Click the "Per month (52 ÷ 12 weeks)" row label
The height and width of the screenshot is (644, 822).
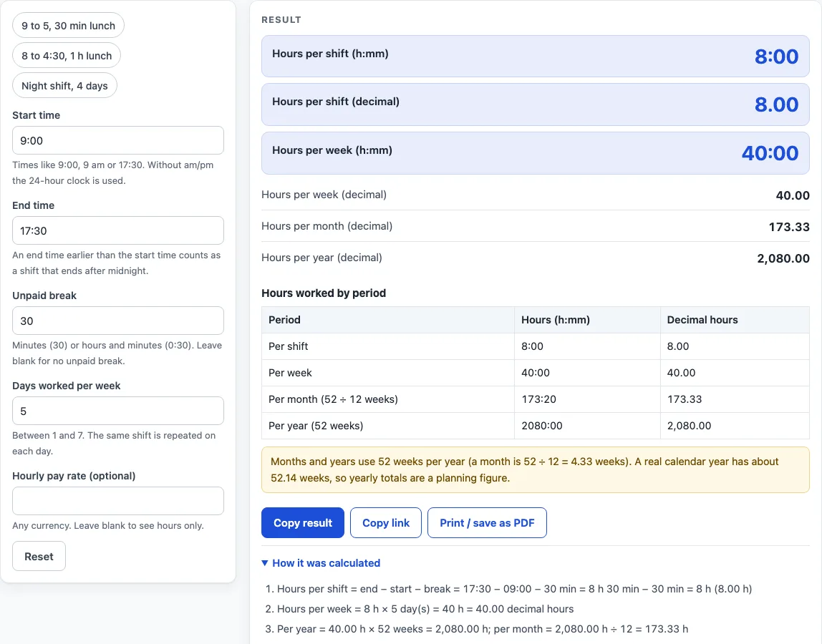(x=333, y=399)
